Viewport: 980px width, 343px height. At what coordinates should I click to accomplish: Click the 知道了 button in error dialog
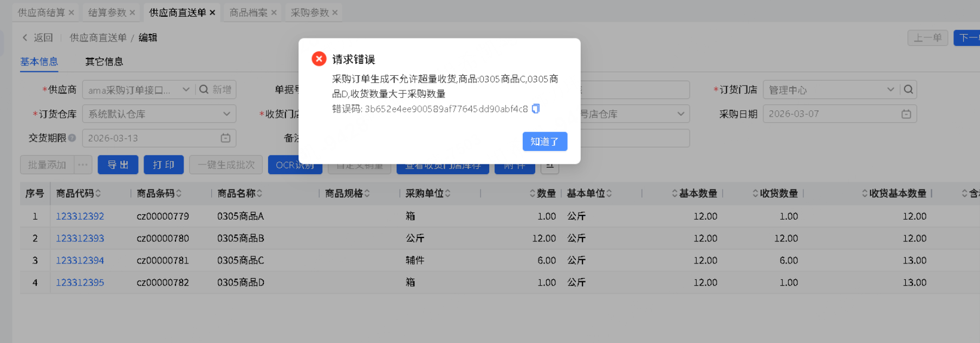tap(544, 141)
